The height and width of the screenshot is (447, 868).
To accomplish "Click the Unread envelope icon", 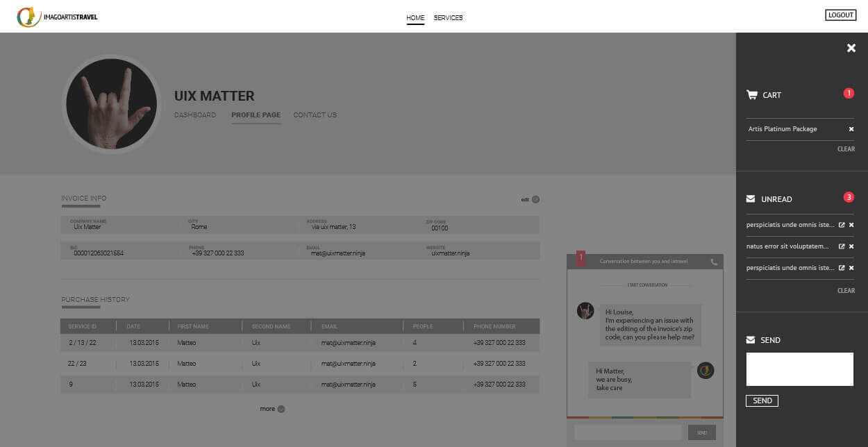I will coord(751,199).
